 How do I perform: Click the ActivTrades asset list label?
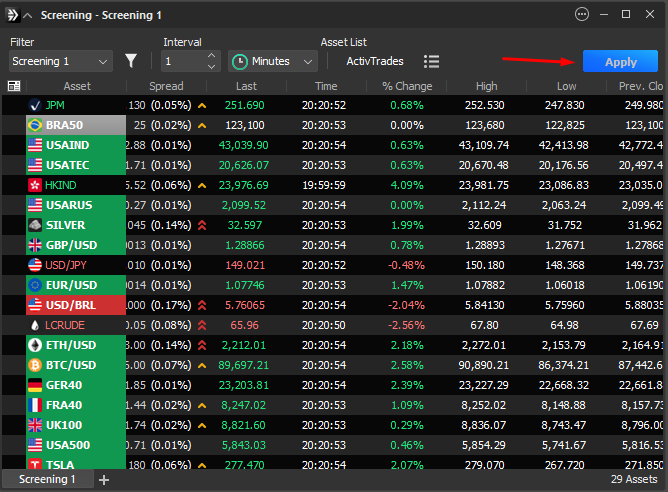(374, 61)
